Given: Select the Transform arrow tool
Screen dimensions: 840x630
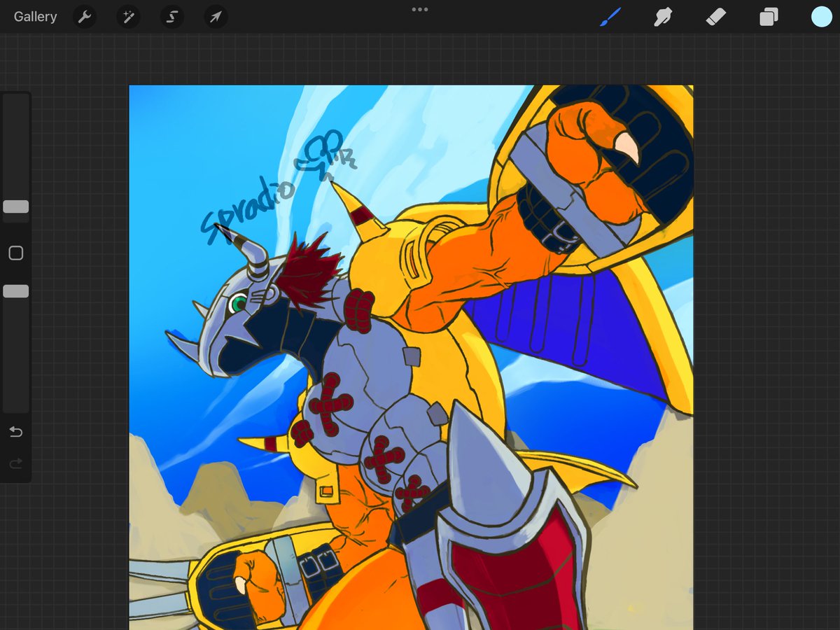Looking at the screenshot, I should 215,17.
